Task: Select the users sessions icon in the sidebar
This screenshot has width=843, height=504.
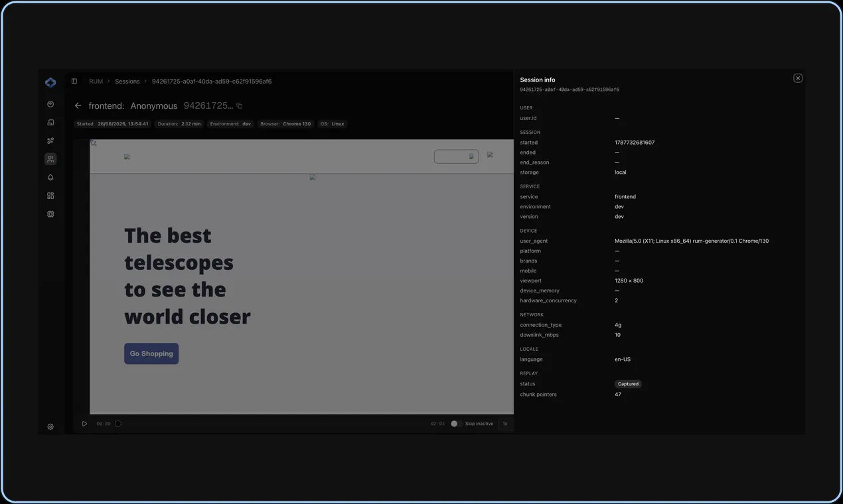Action: point(50,159)
